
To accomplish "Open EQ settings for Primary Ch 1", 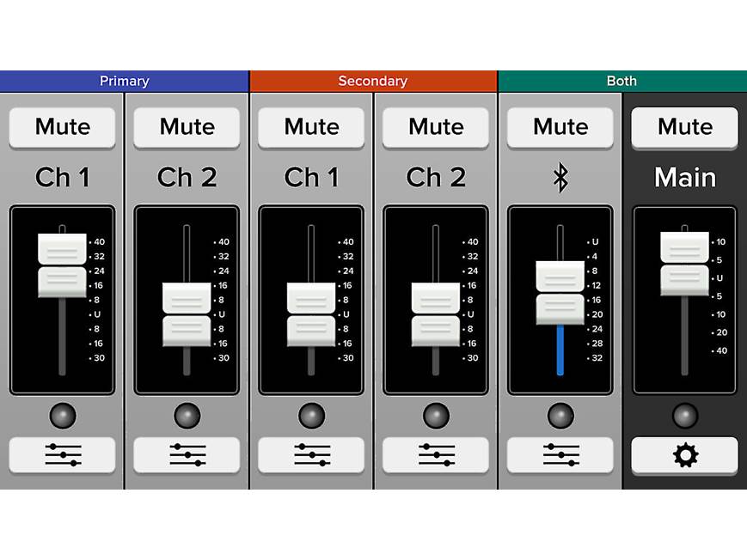I will click(x=63, y=454).
